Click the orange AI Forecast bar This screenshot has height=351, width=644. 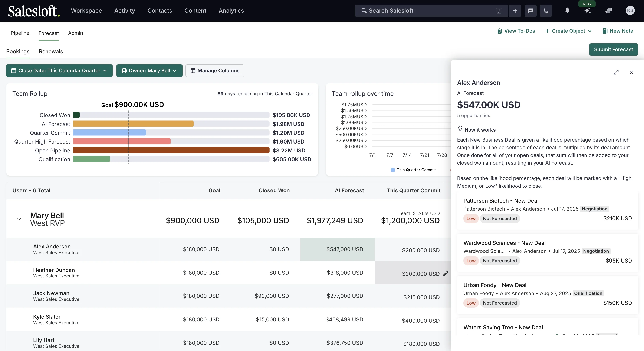133,124
